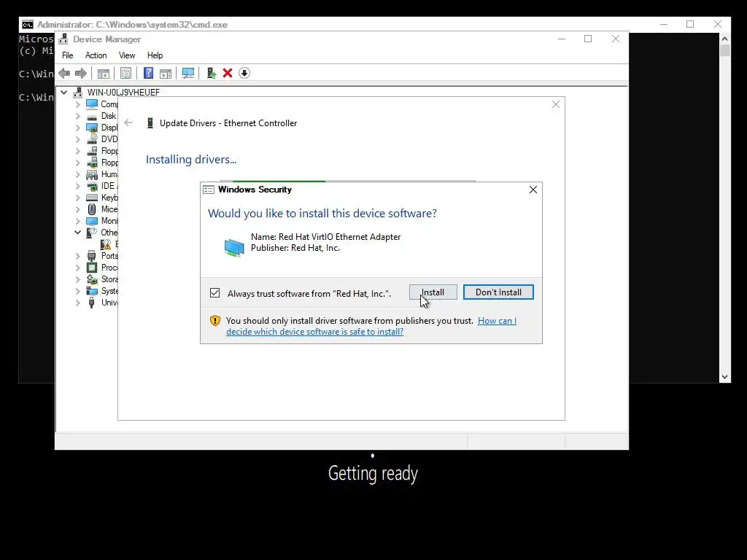The width and height of the screenshot is (747, 560).
Task: Click the Forward arrow in Device Manager toolbar
Action: point(81,74)
